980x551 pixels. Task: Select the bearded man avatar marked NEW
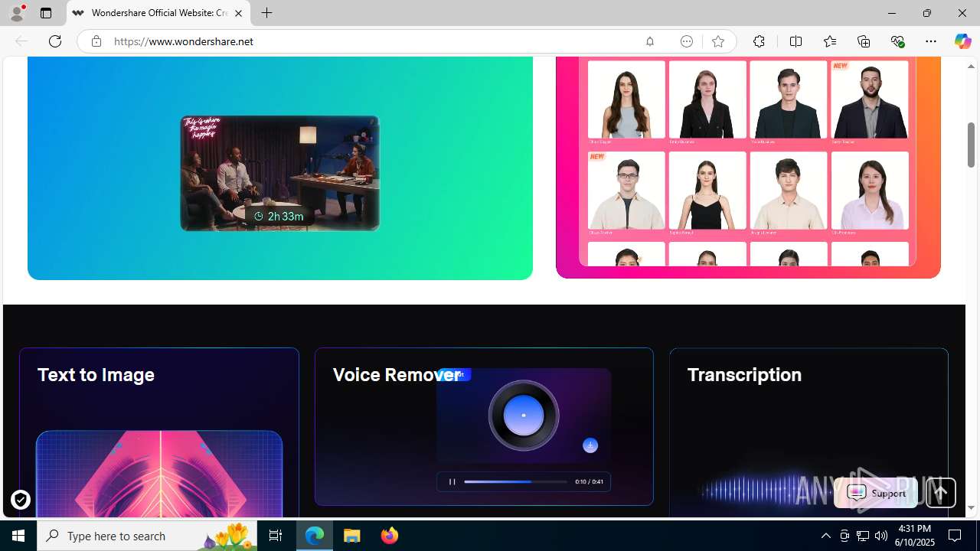point(870,99)
